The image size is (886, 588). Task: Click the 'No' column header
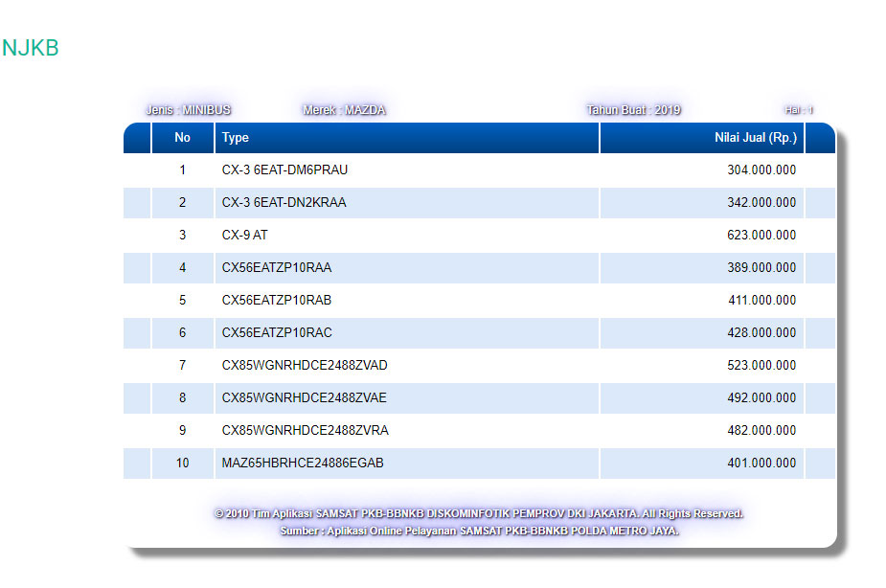tap(183, 138)
